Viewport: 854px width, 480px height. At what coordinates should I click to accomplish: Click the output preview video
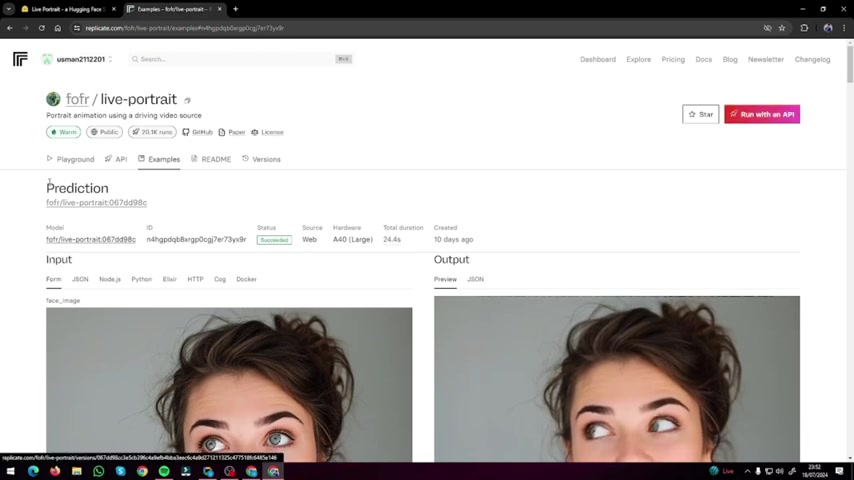(617, 379)
